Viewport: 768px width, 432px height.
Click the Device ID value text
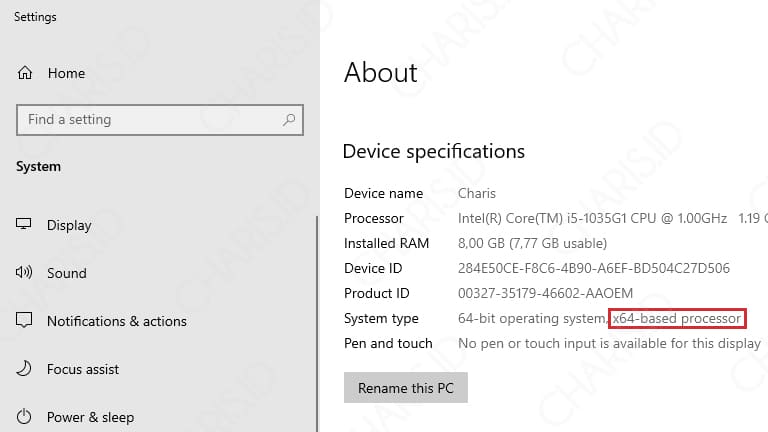point(594,268)
